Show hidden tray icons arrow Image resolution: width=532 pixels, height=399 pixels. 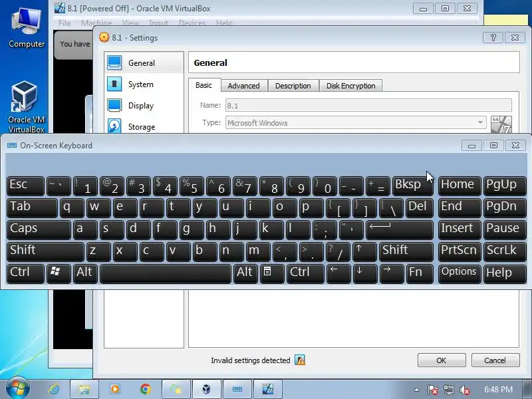(x=417, y=390)
